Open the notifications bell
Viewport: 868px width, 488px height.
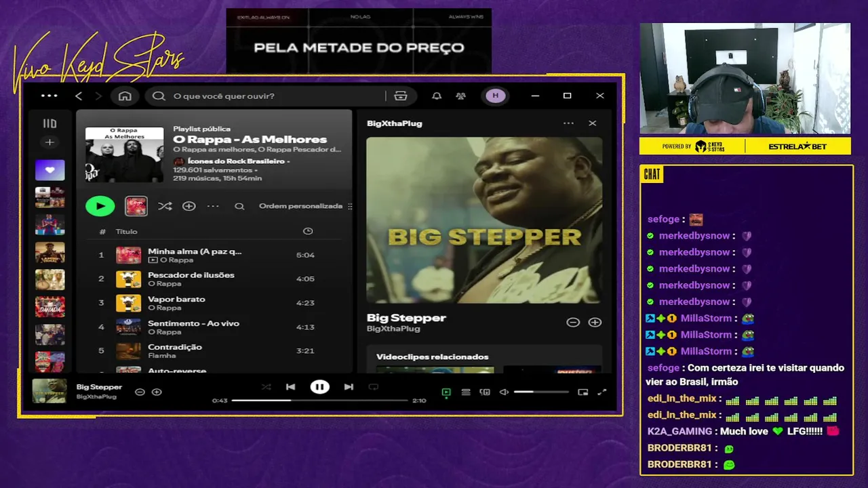437,96
